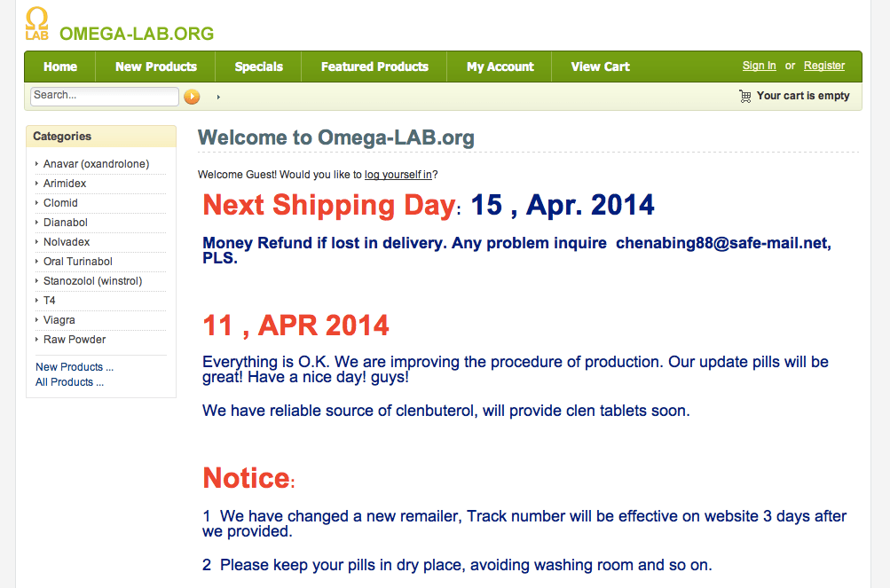Click the arrow bullet beside Dianabol
The width and height of the screenshot is (890, 588).
[x=37, y=223]
